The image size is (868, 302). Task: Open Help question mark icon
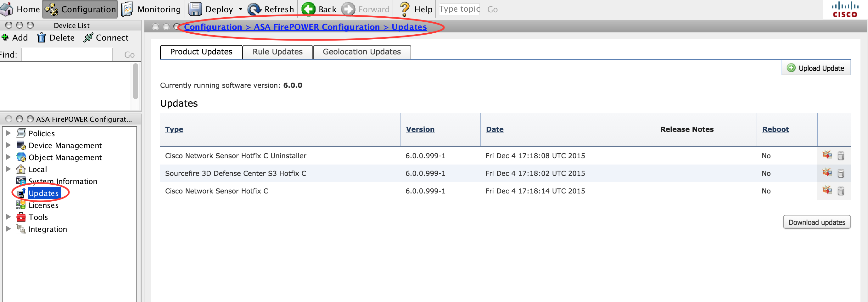[x=404, y=9]
